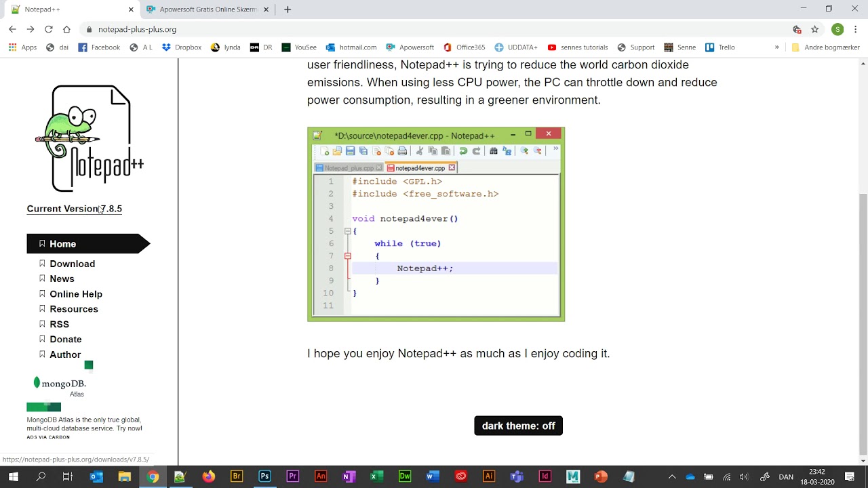Open PowerPoint from the taskbar
Image resolution: width=868 pixels, height=488 pixels.
[601, 476]
